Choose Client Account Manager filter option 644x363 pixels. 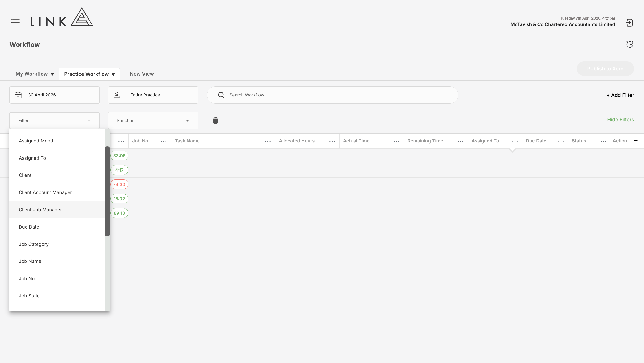(57, 192)
